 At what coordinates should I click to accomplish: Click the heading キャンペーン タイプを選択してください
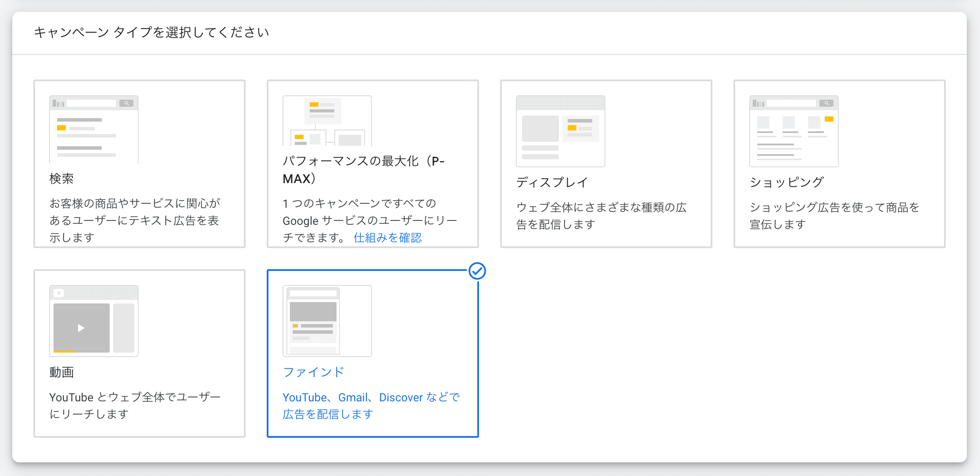pyautogui.click(x=151, y=32)
